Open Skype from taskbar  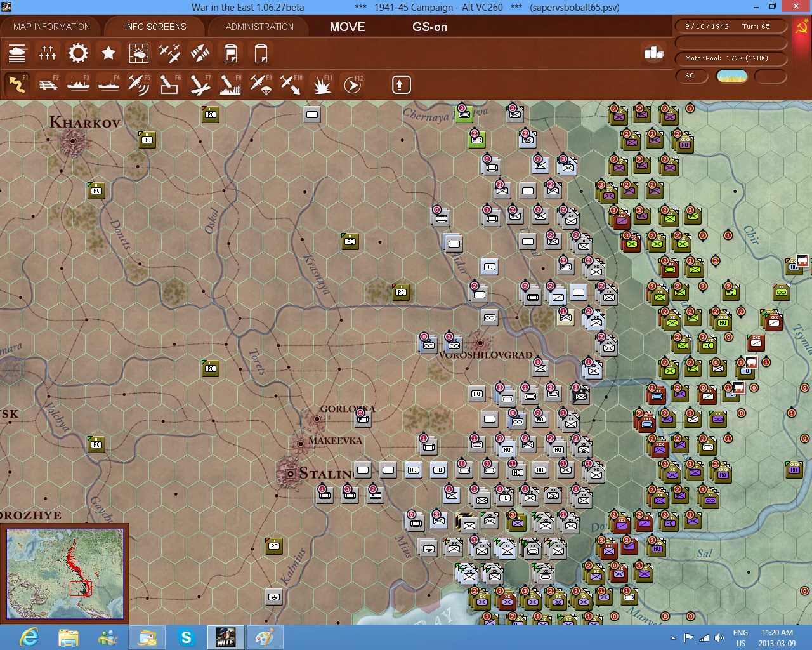pos(186,637)
